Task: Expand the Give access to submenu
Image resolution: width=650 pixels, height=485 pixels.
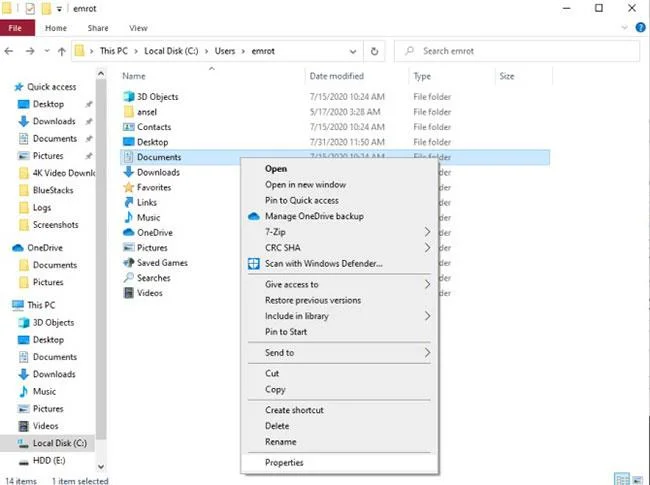Action: click(339, 284)
